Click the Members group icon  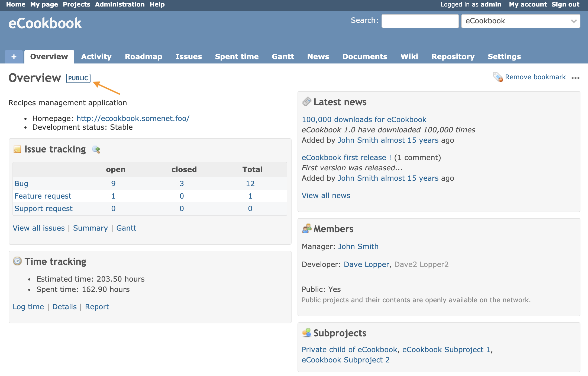(306, 229)
